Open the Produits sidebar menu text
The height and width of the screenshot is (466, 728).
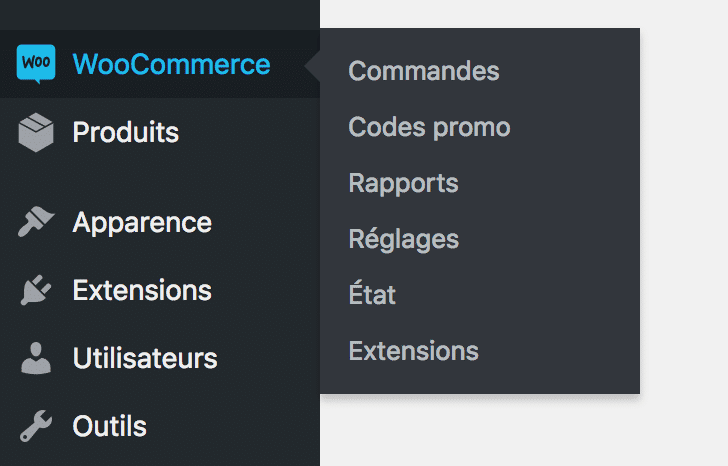click(x=125, y=132)
